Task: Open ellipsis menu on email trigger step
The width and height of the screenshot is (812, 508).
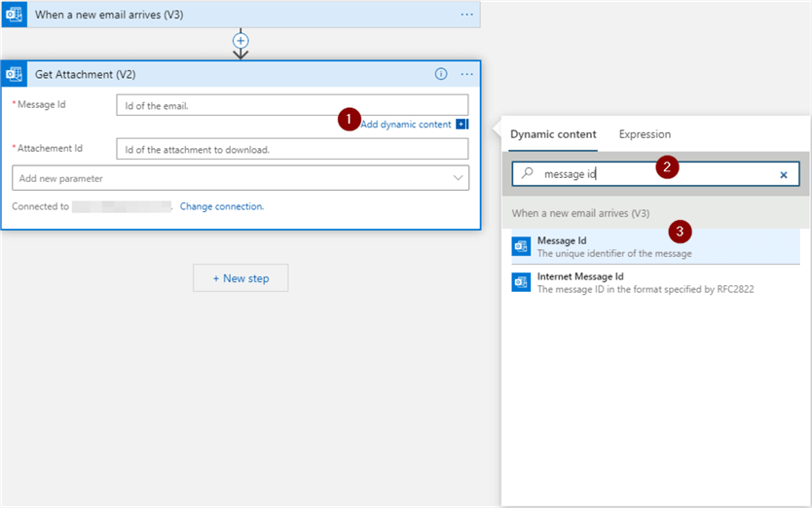Action: 466,15
